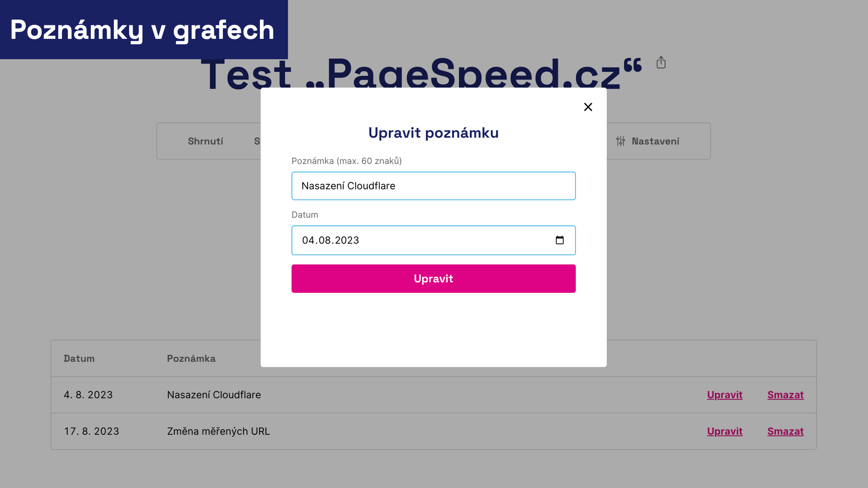
Task: Click Upravit for the Změna měřených URL note
Action: (x=724, y=431)
